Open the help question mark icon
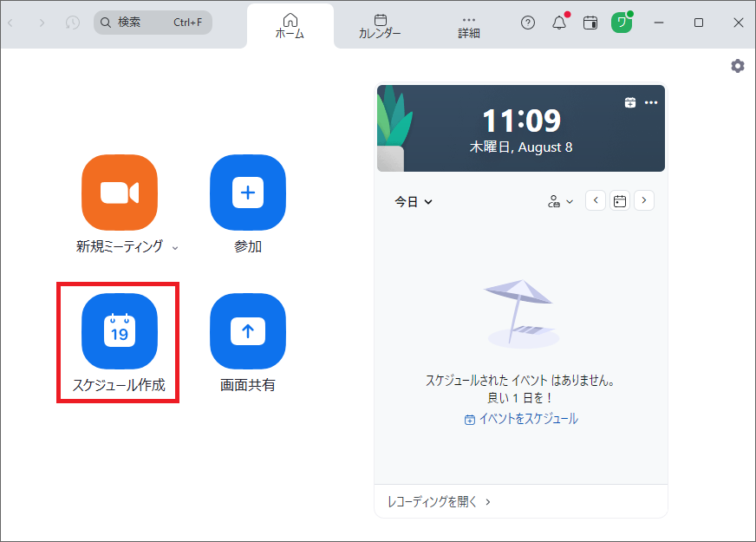756x542 pixels. (x=528, y=23)
